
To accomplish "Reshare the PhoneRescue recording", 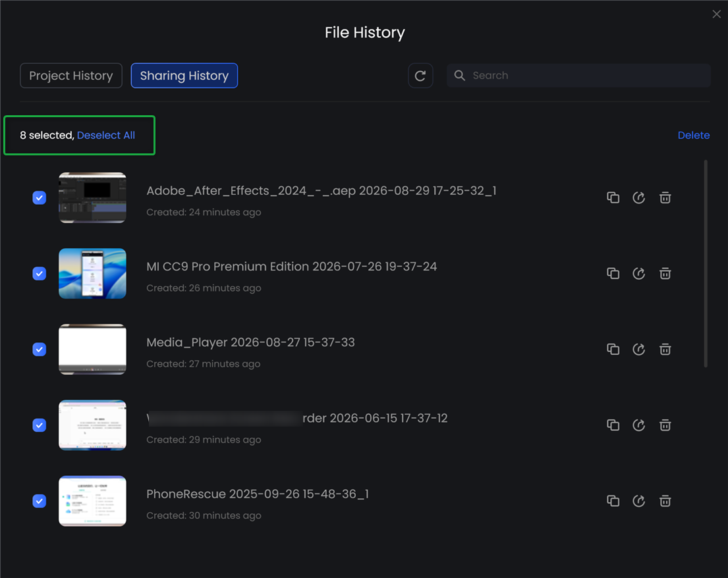I will coord(639,501).
